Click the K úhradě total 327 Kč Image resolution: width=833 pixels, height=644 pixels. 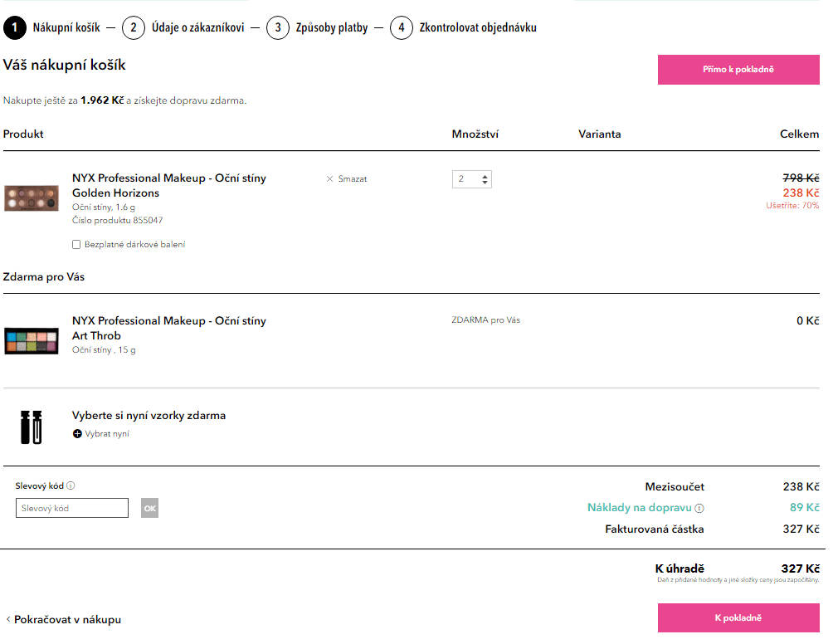click(800, 568)
